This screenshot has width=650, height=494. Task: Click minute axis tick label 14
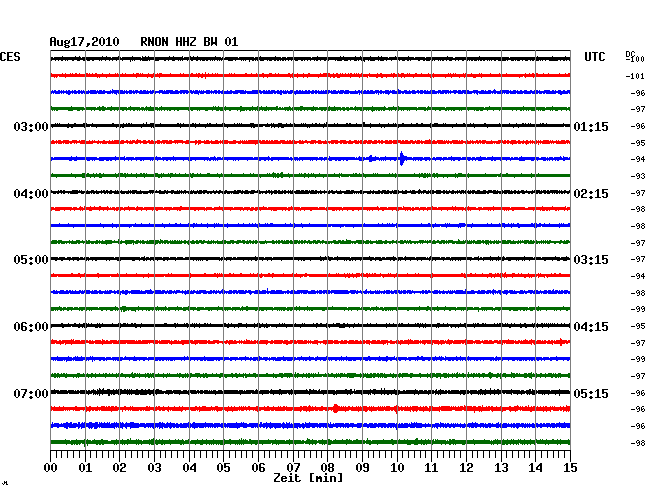(x=535, y=468)
